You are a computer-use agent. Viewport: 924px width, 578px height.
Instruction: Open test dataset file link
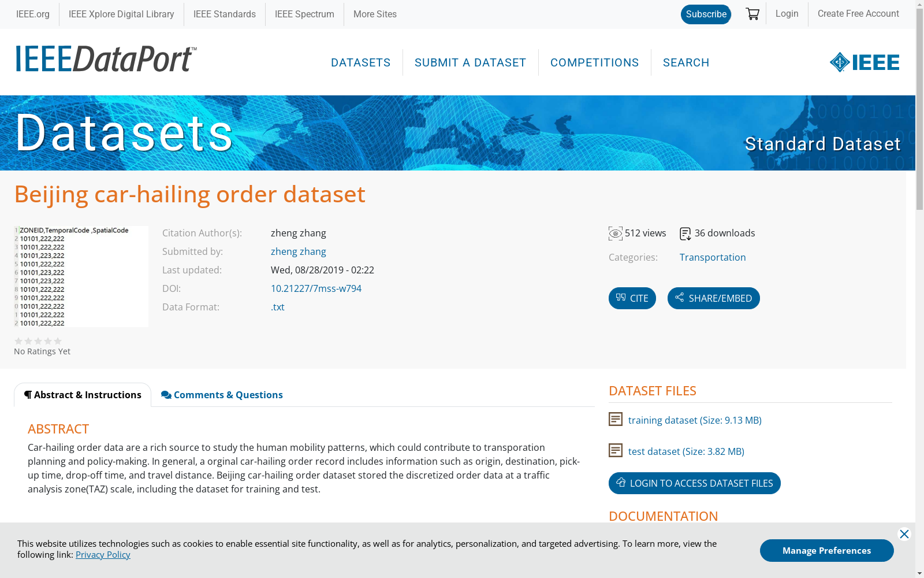pos(686,451)
